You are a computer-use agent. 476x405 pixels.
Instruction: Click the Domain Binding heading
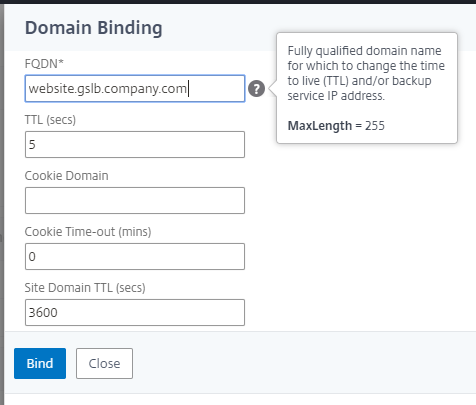coord(94,28)
